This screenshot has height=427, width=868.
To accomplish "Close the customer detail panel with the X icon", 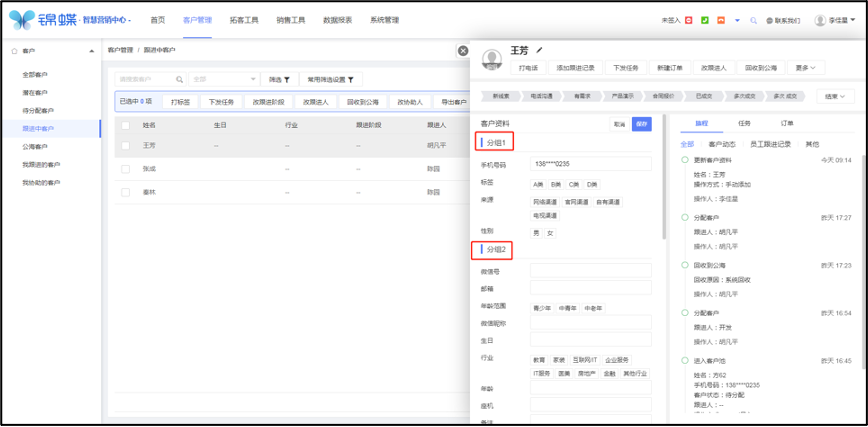I will [463, 51].
